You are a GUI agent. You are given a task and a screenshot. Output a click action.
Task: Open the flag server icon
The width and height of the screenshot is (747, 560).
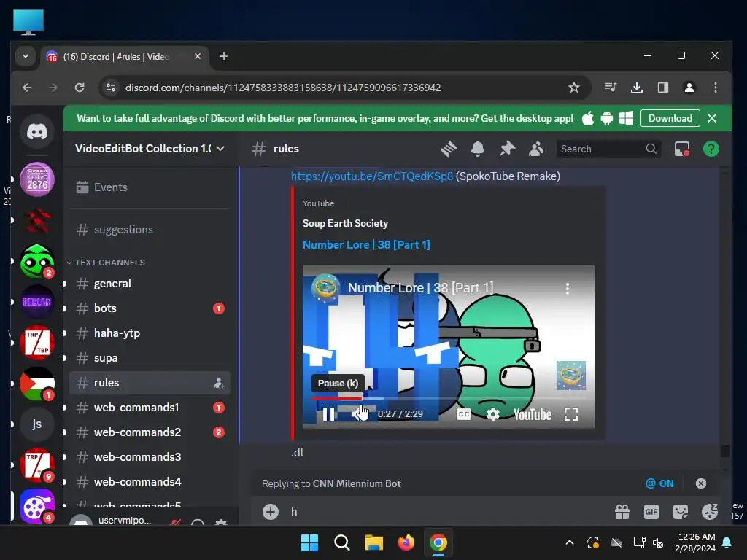point(36,384)
